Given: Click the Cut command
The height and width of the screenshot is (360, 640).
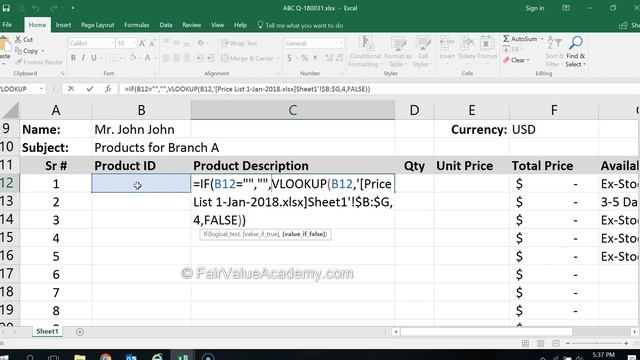Looking at the screenshot, I should [x=24, y=40].
